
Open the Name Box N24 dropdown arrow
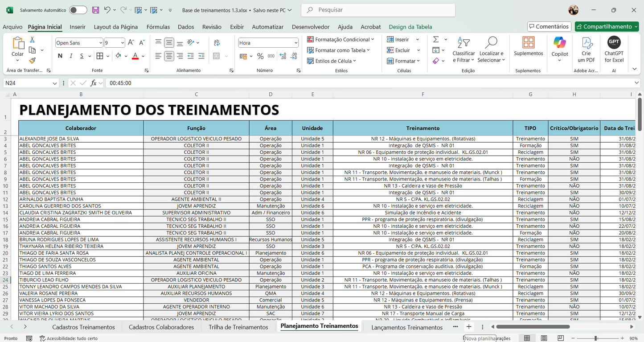55,83
